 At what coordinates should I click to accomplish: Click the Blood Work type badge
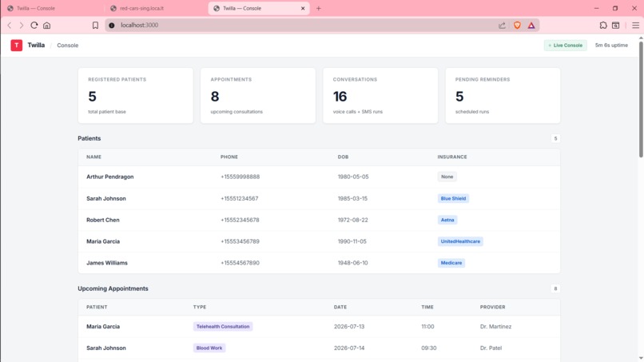(209, 348)
